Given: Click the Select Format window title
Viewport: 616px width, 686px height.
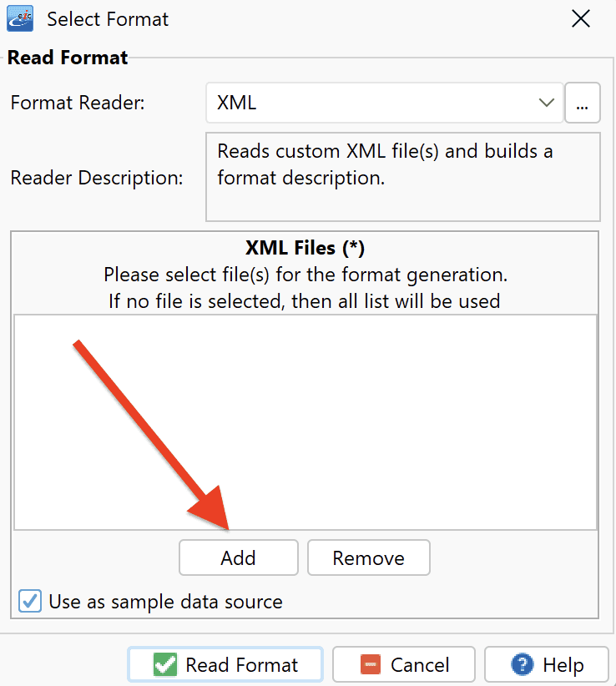Looking at the screenshot, I should pyautogui.click(x=108, y=19).
